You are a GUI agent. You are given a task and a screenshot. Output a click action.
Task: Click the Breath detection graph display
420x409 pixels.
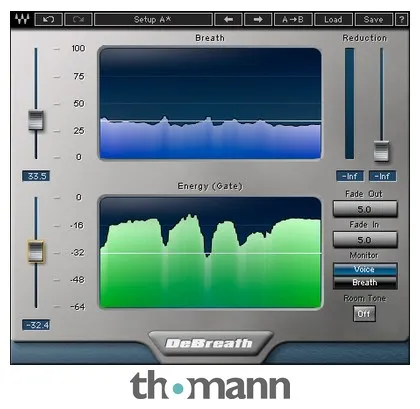click(x=210, y=103)
